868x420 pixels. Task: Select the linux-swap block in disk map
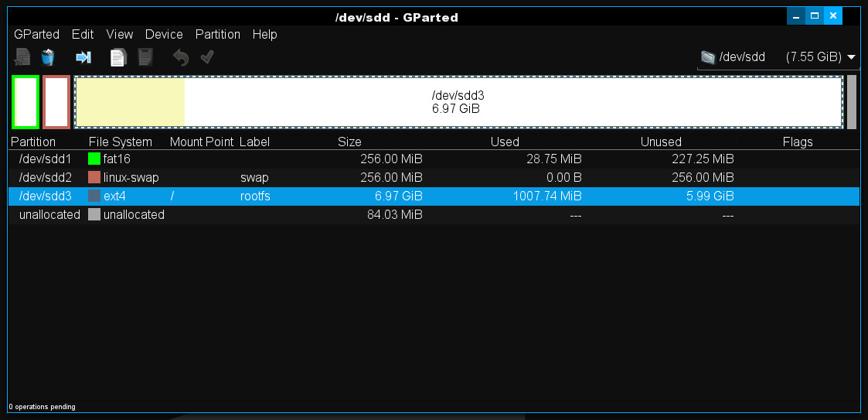(56, 102)
